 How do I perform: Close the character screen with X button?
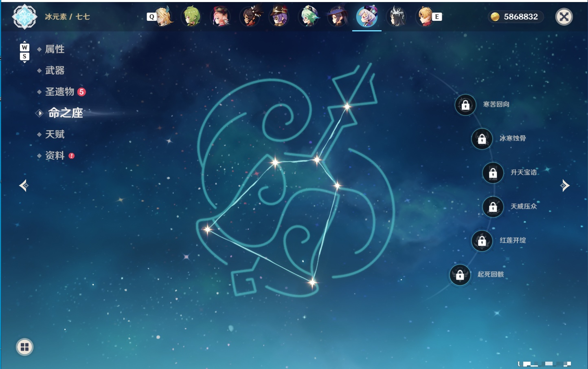(x=564, y=17)
